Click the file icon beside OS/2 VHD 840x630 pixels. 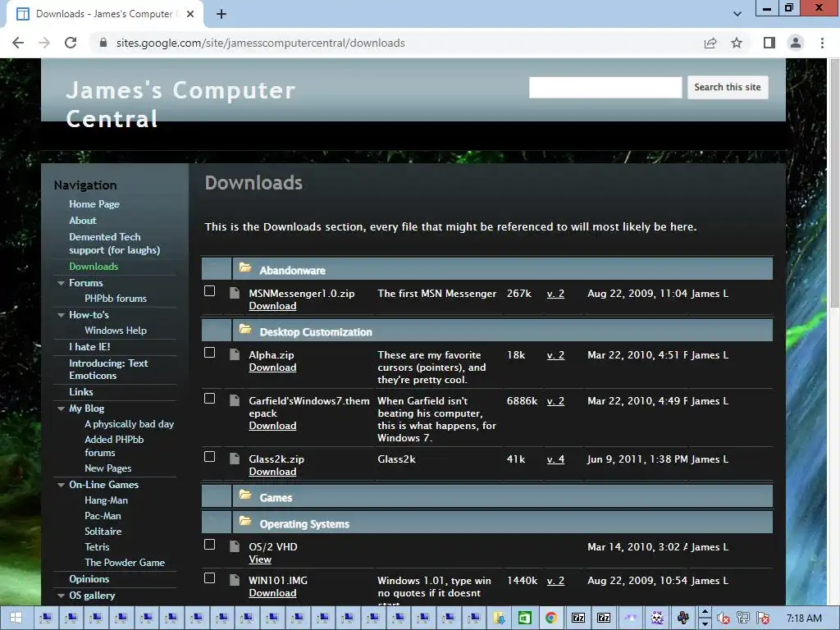[x=235, y=546]
